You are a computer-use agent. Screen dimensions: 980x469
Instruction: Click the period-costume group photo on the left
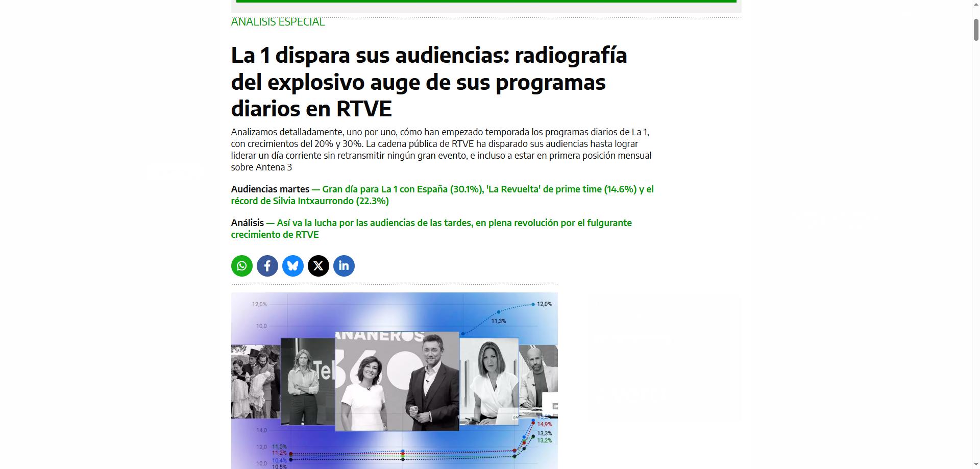coord(255,381)
